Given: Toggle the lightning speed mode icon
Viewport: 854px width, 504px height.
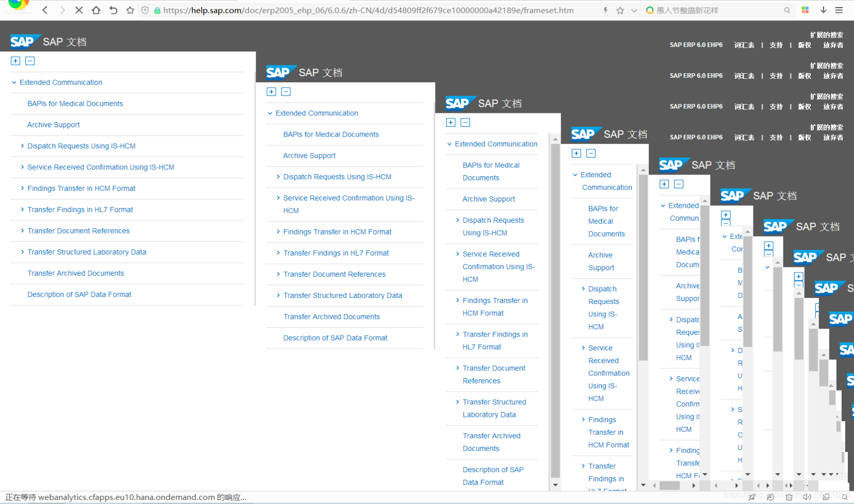Looking at the screenshot, I should [605, 10].
